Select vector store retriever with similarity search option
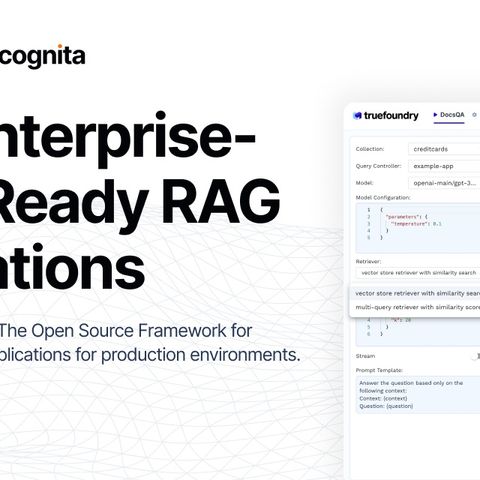The image size is (480, 480). (415, 293)
